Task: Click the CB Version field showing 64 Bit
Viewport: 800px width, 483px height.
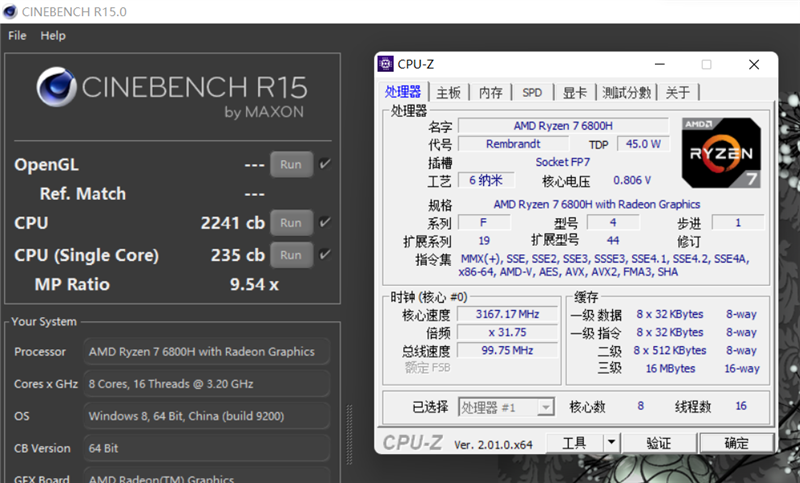Action: (206, 448)
